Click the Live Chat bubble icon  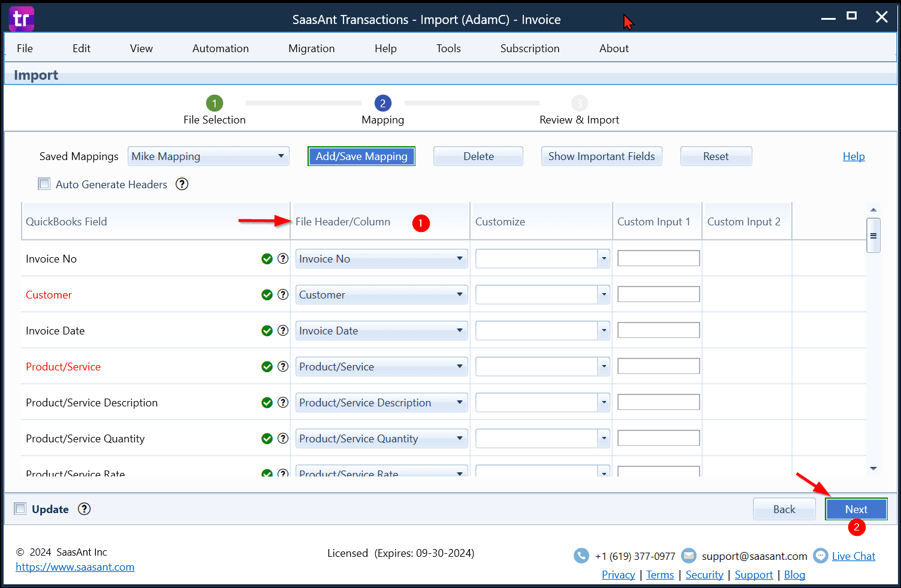click(820, 556)
